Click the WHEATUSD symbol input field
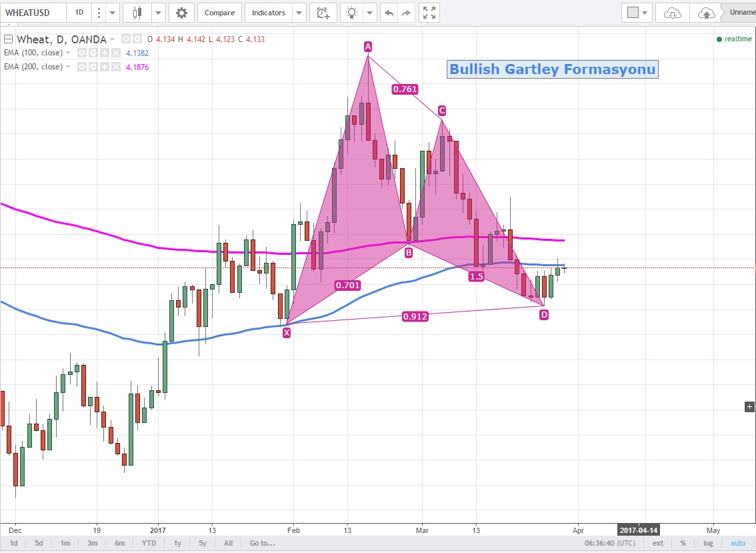This screenshot has height=553, width=756. 33,13
